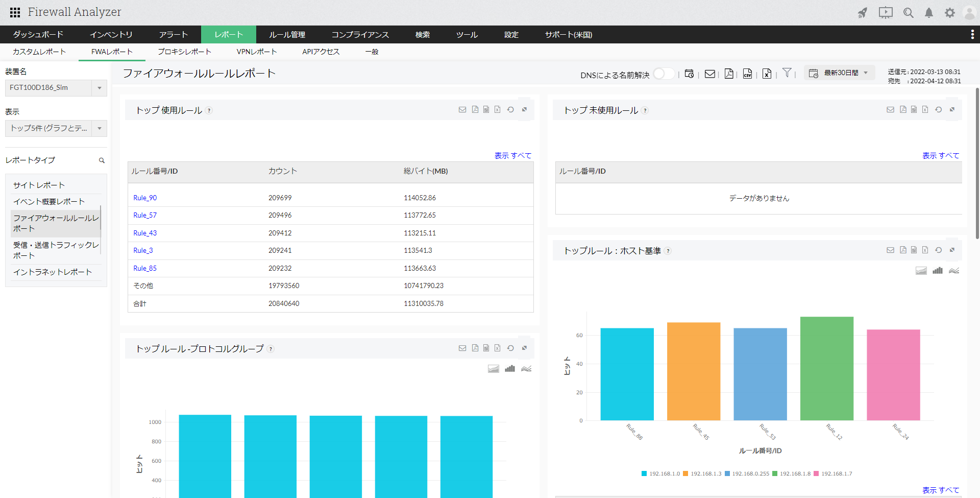This screenshot has width=980, height=498.
Task: Open the 最新30日間 time range dropdown
Action: click(840, 73)
